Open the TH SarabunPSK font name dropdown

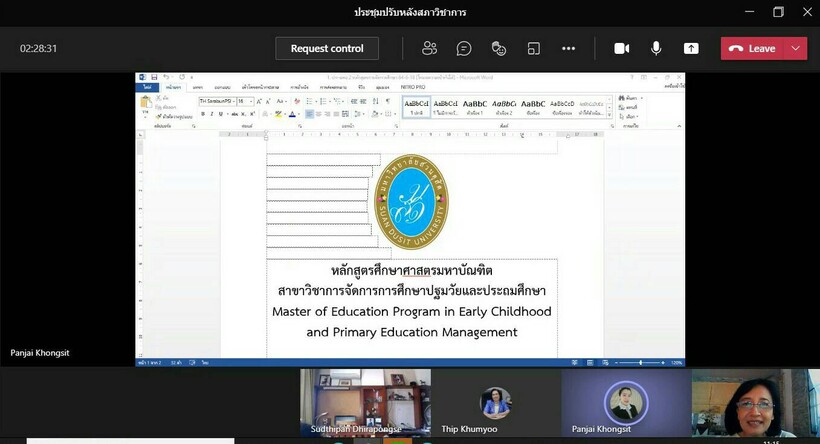click(231, 102)
